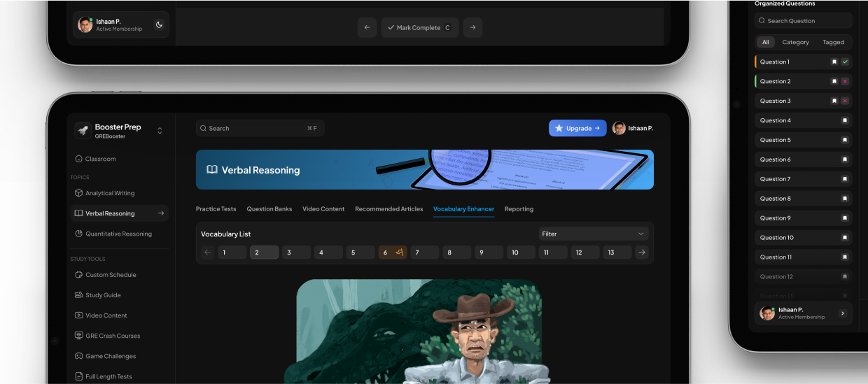Click Ishaan P. avatar in top header
This screenshot has height=384, width=868.
click(x=619, y=128)
